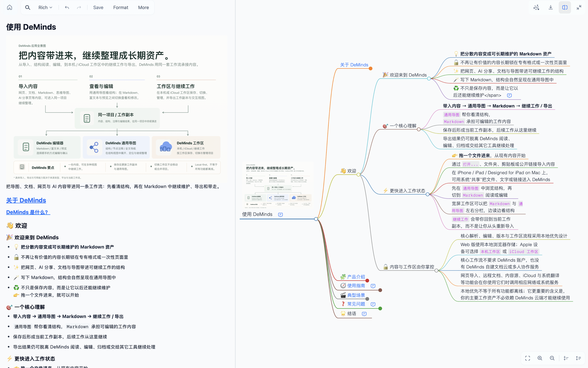The image size is (588, 368).
Task: Open 使用指南 link in mind map
Action: 356,285
